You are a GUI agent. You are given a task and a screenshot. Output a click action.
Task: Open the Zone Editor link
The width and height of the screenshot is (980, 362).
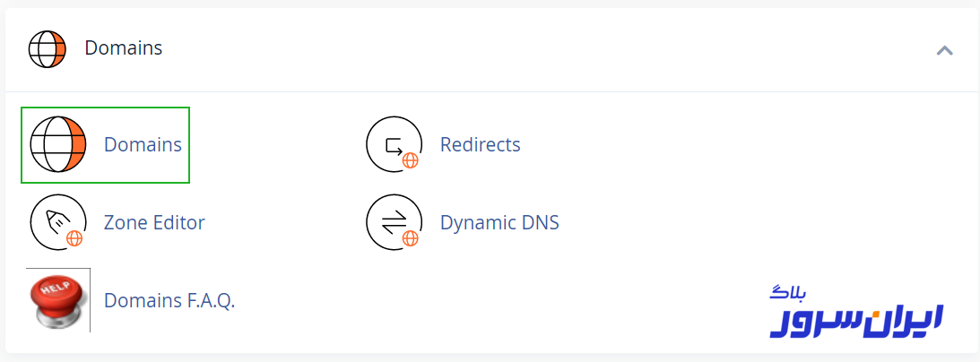point(154,222)
